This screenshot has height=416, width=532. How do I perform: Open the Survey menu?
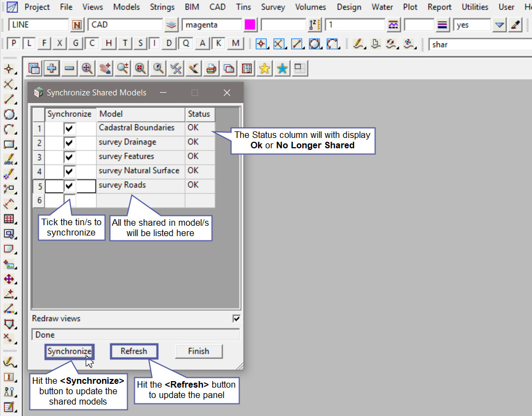(x=273, y=7)
